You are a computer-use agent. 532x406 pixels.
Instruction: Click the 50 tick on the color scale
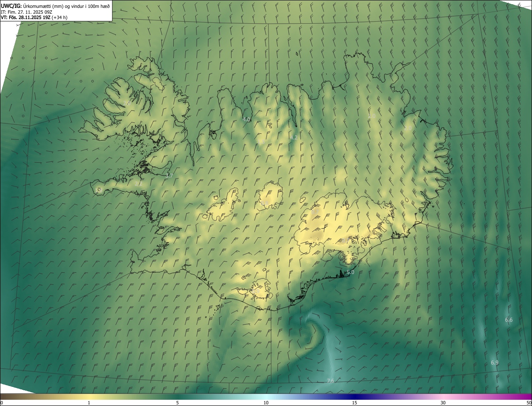tap(529, 403)
